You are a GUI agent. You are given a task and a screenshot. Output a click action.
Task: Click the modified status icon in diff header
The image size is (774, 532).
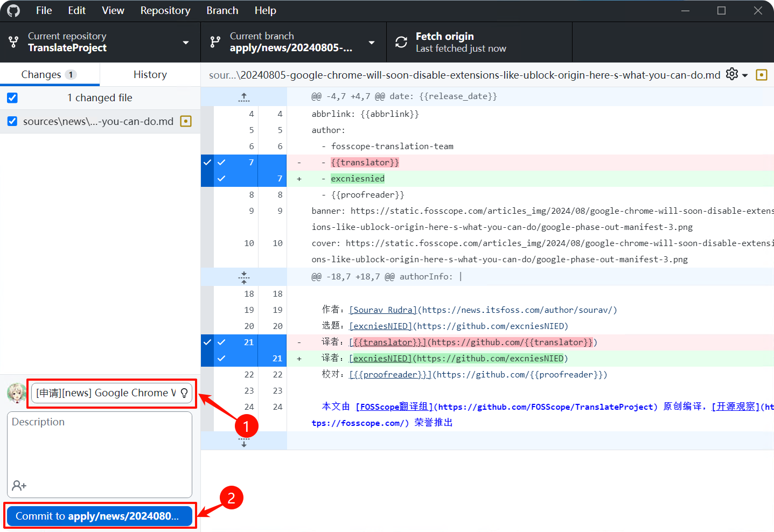762,75
